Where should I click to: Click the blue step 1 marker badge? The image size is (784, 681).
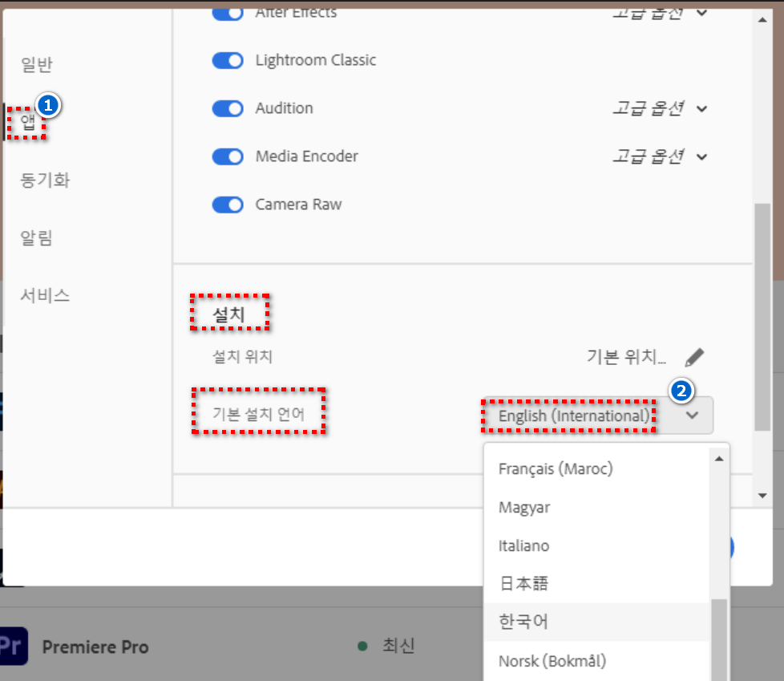pyautogui.click(x=49, y=105)
